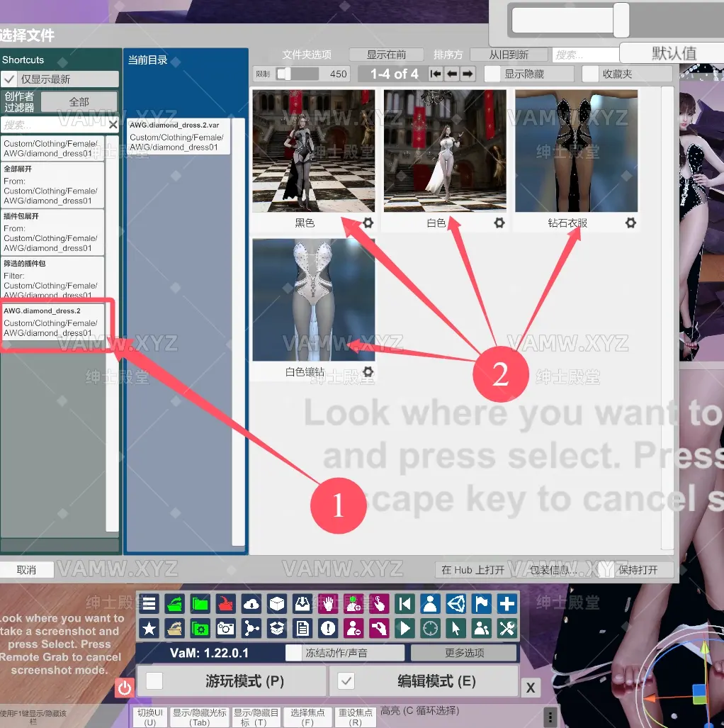Click the 限制 limit slider handle
Viewport: 724px width, 728px height.
pyautogui.click(x=283, y=74)
